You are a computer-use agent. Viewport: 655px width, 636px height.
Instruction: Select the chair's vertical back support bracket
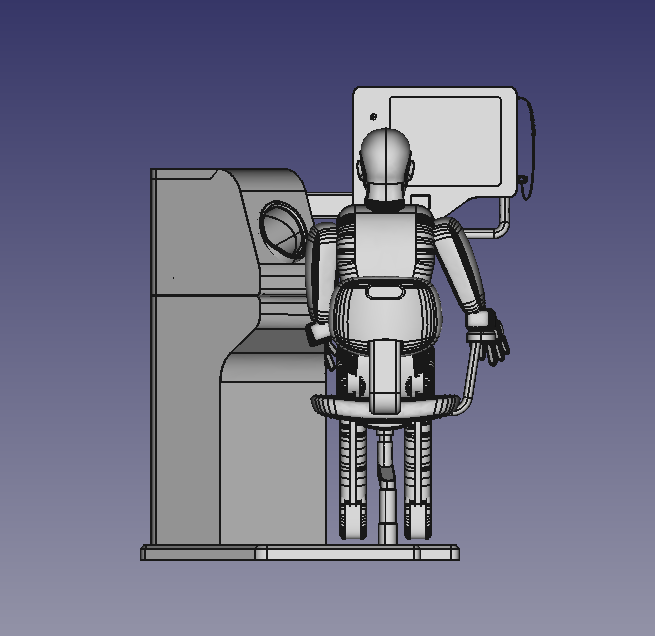click(385, 375)
